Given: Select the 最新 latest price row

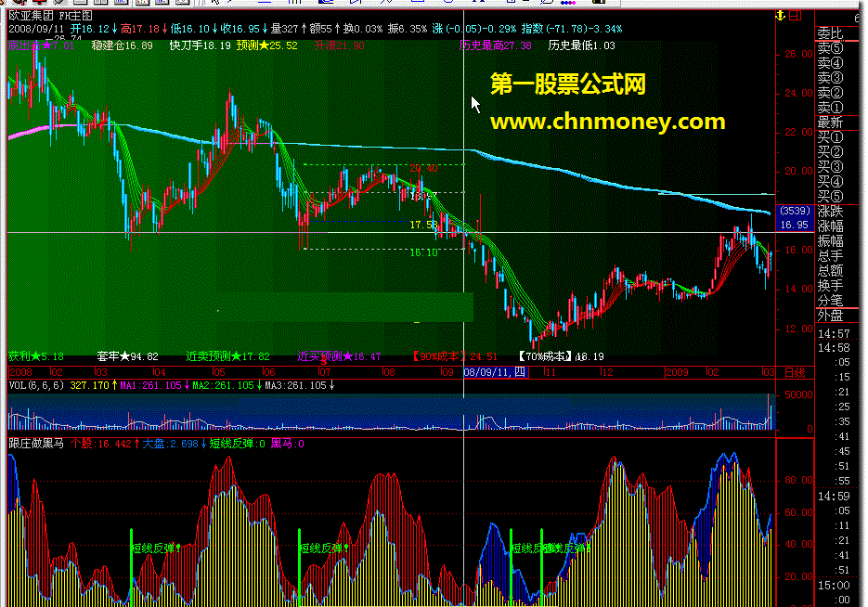Looking at the screenshot, I should click(830, 123).
